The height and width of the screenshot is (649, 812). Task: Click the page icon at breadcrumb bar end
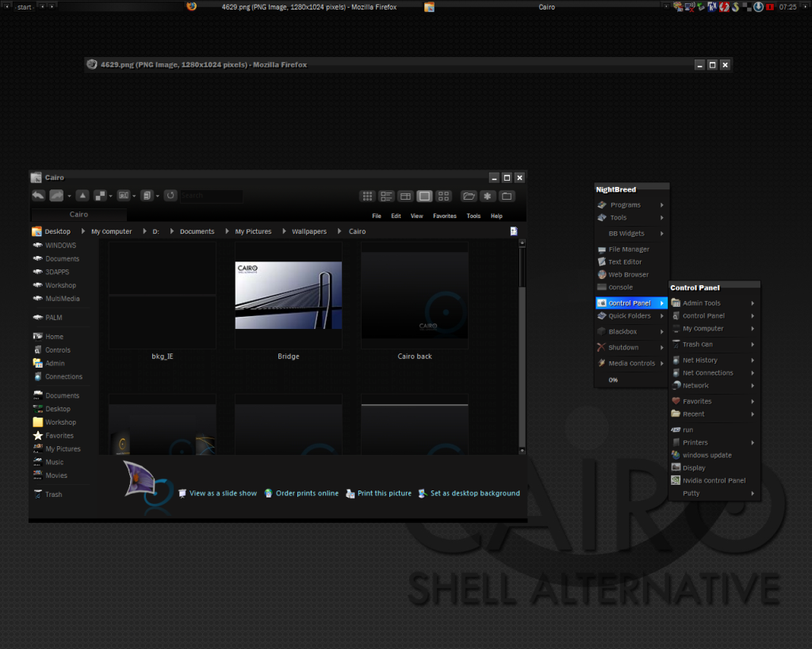coord(514,231)
